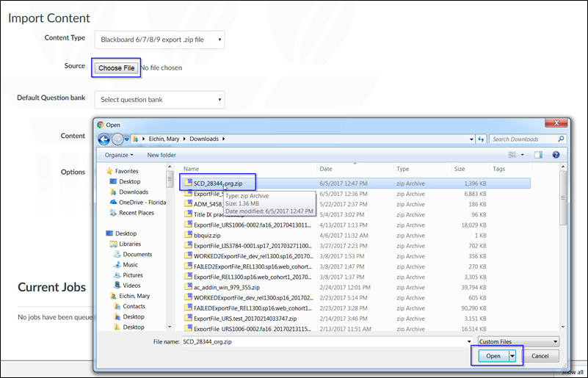
Task: Cancel the Open file dialog
Action: tap(540, 356)
